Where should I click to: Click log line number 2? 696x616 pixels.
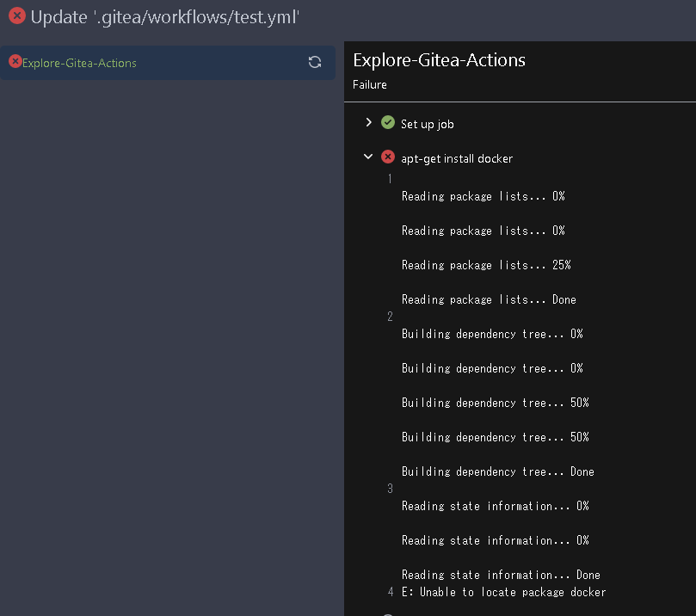tap(390, 317)
